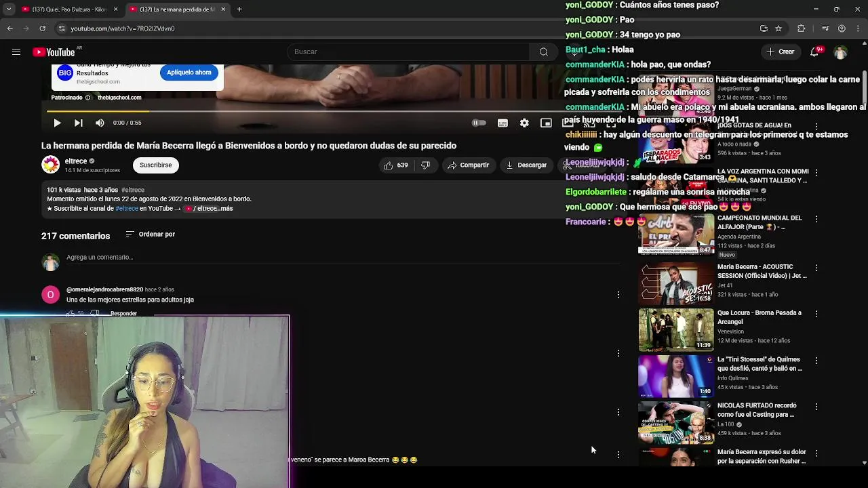Share the video via Compartir
The height and width of the screenshot is (488, 868).
click(x=468, y=165)
